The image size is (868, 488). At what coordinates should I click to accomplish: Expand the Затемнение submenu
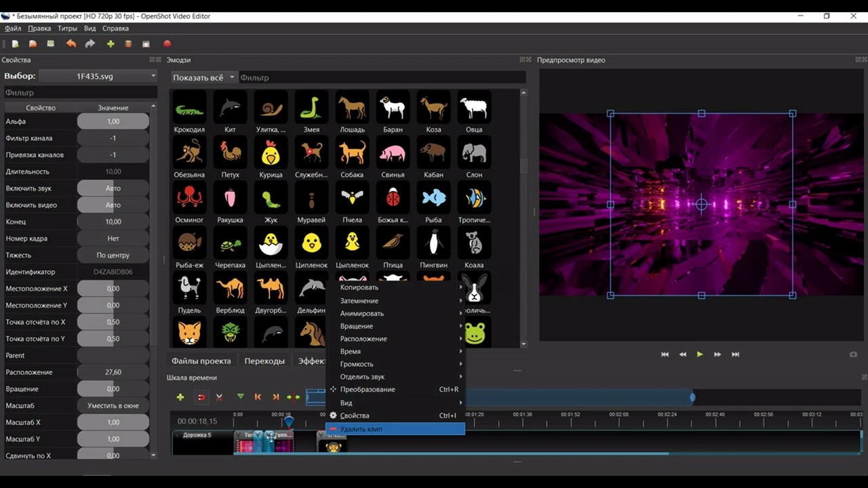395,300
